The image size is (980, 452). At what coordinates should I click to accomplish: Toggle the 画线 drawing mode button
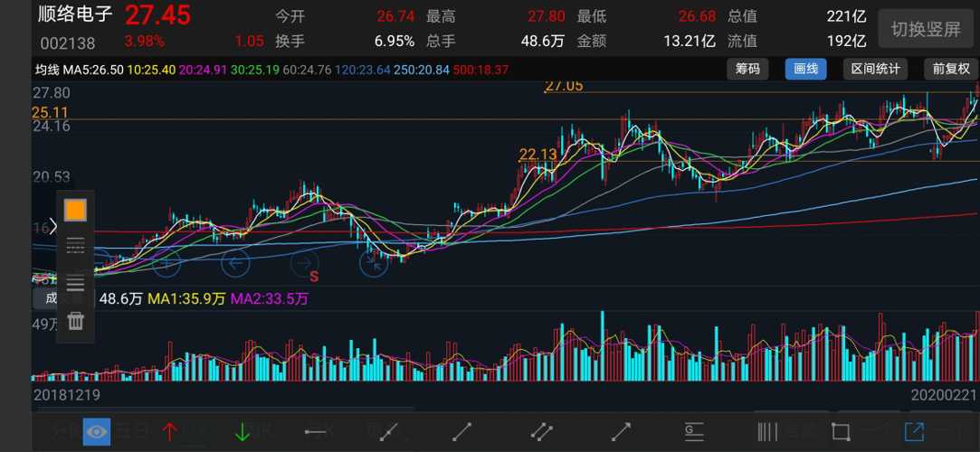coord(805,69)
